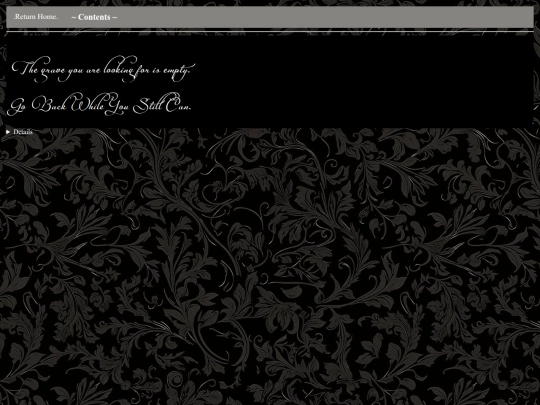The image size is (540, 405).
Task: Select the text 'The grave you are looking for is empty.'
Action: tap(103, 69)
